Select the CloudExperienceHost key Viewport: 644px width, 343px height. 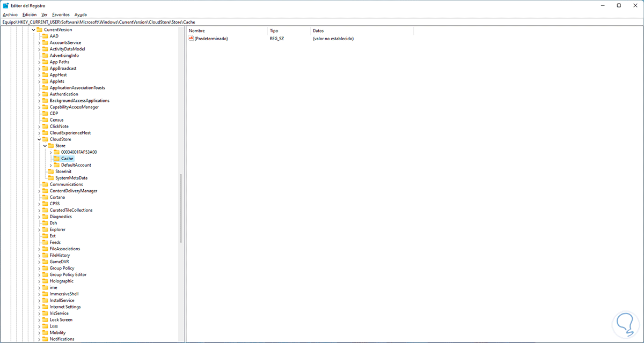pyautogui.click(x=70, y=133)
